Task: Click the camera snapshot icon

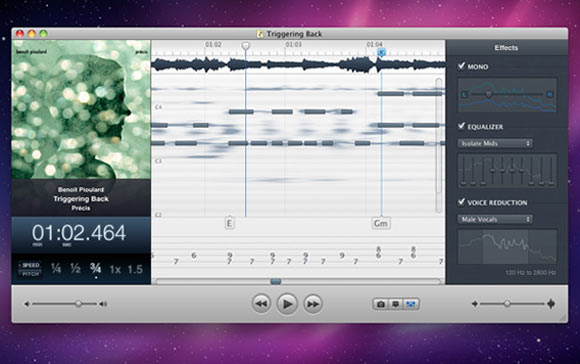Action: pyautogui.click(x=380, y=304)
